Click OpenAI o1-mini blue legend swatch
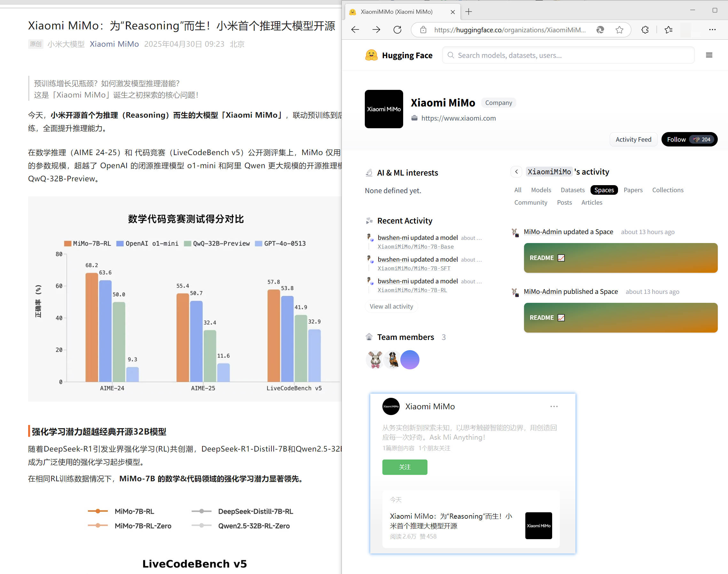Image resolution: width=728 pixels, height=574 pixels. click(120, 243)
